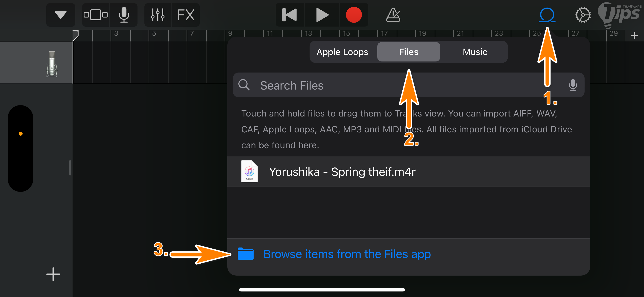
Task: Go to beginning of song
Action: (x=290, y=15)
